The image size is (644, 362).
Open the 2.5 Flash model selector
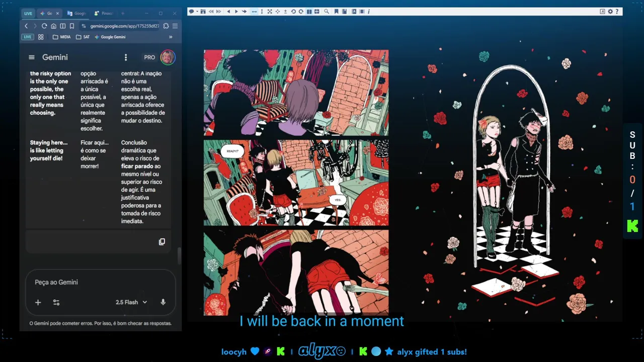click(x=131, y=302)
